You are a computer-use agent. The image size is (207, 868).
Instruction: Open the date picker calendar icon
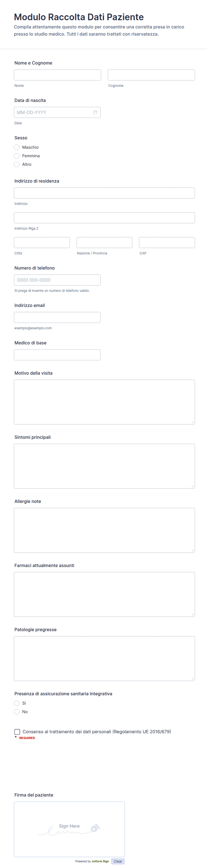[95, 113]
